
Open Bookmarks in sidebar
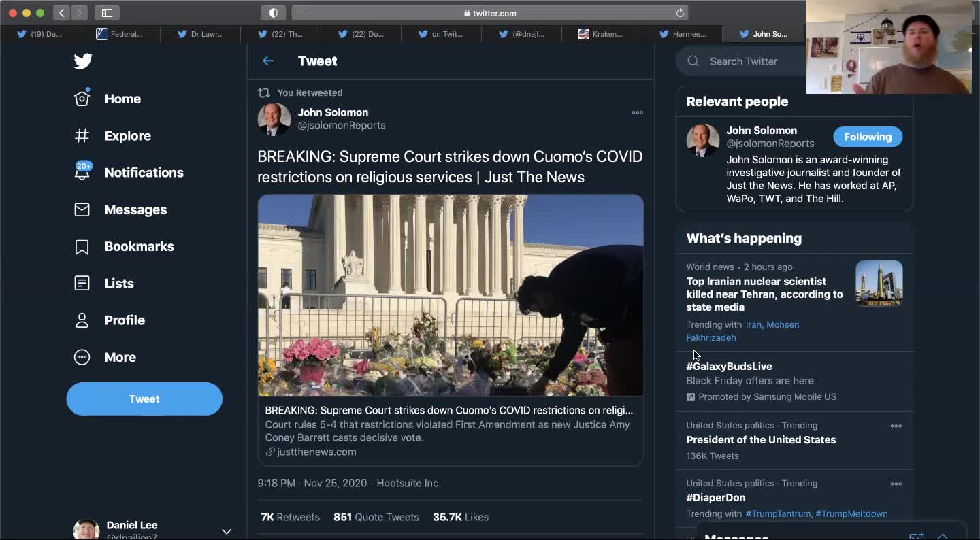coord(124,246)
